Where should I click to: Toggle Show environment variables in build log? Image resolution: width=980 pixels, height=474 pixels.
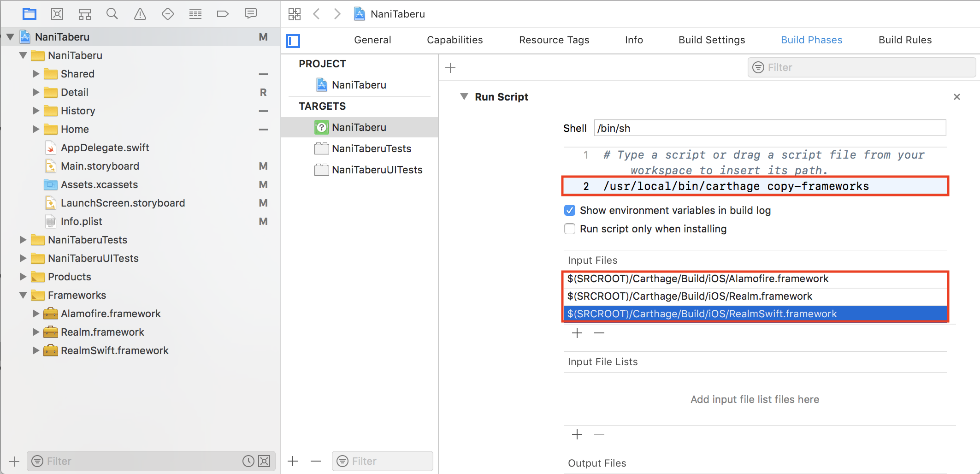click(570, 210)
